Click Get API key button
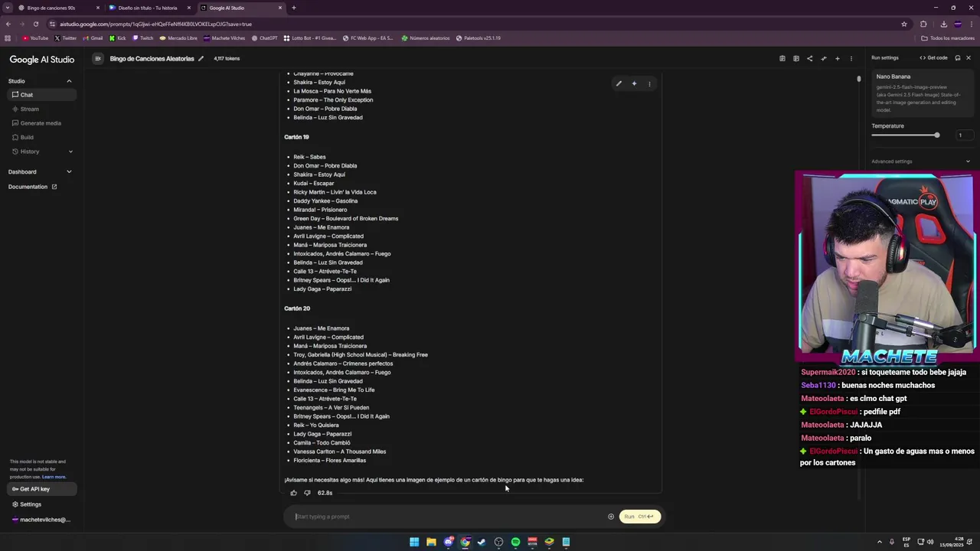The image size is (980, 551). [x=42, y=489]
